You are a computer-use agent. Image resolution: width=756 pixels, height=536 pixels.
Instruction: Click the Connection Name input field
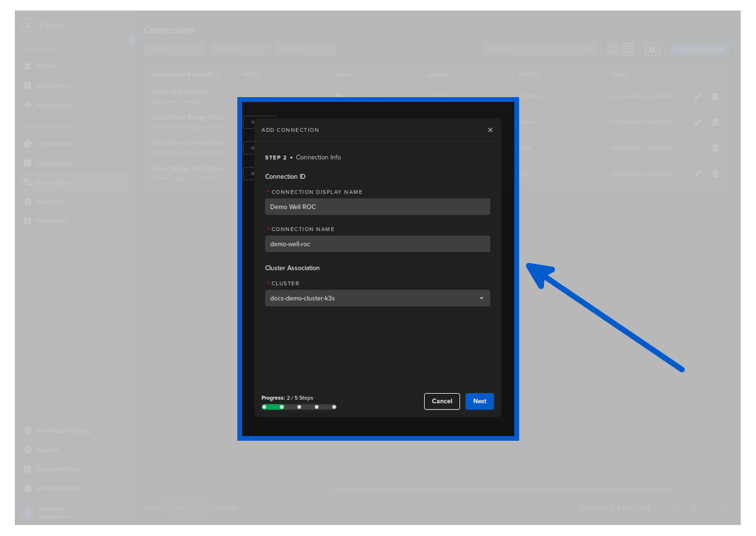(378, 244)
